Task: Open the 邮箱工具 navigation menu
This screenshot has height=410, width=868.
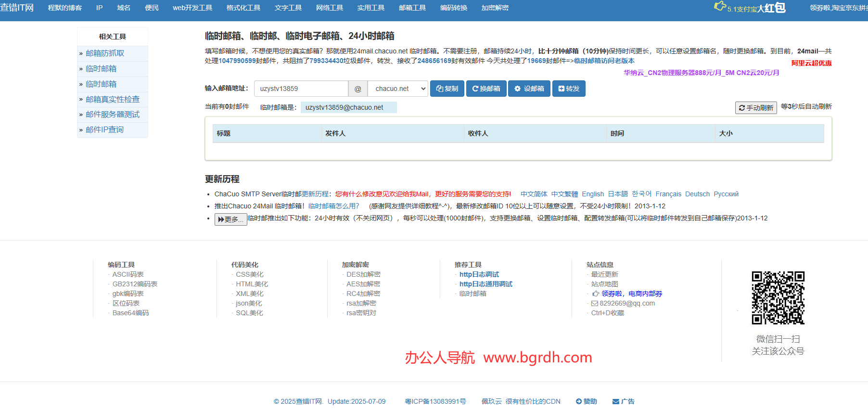Action: coord(412,8)
